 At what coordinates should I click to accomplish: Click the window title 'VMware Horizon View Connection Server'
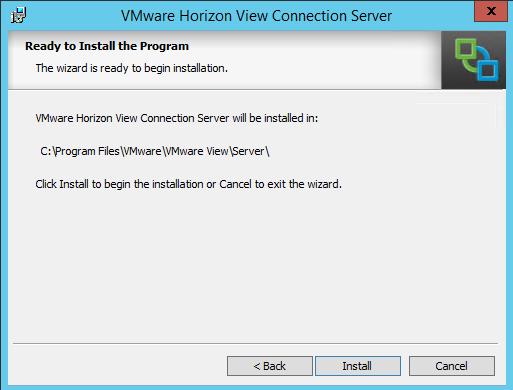point(256,16)
